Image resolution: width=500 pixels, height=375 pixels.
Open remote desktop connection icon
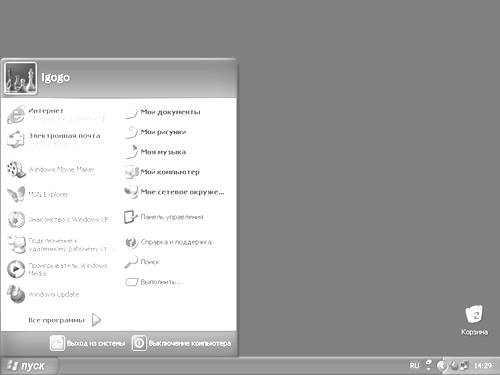click(x=16, y=244)
